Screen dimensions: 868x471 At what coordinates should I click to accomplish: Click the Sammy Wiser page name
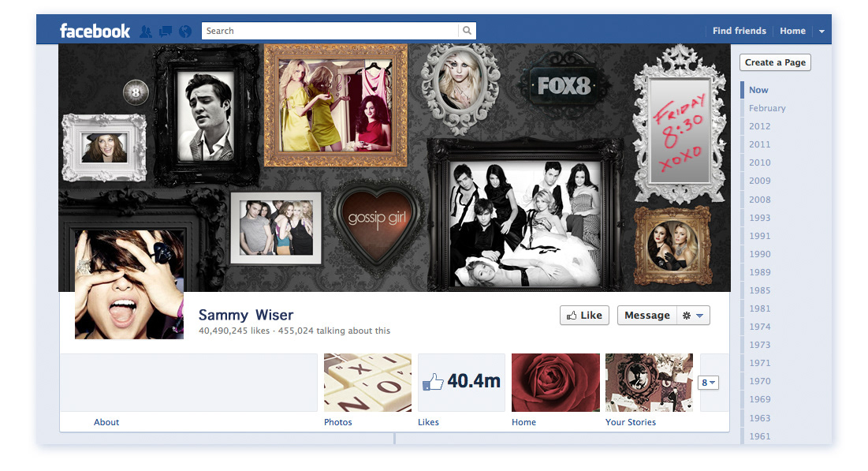(x=246, y=315)
